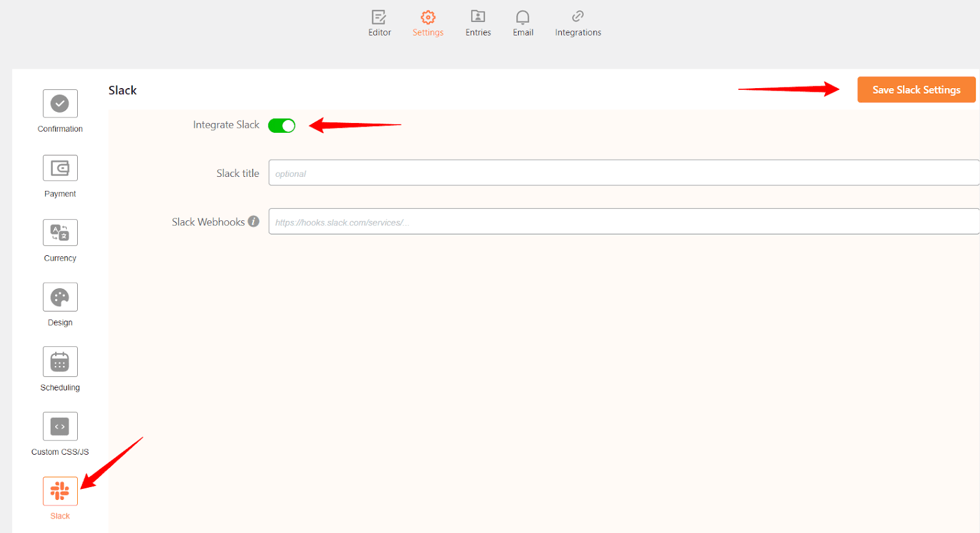
Task: Open Confirmation settings icon
Action: [60, 103]
